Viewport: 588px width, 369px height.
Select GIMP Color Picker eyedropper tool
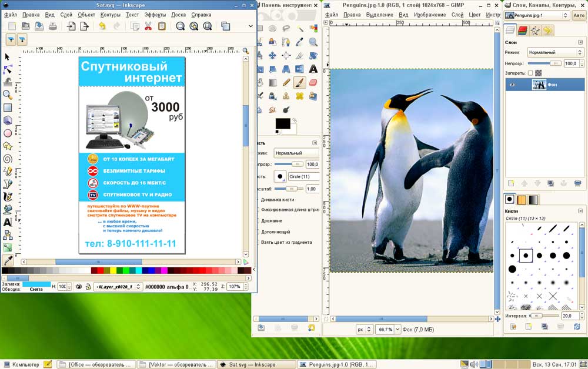299,42
